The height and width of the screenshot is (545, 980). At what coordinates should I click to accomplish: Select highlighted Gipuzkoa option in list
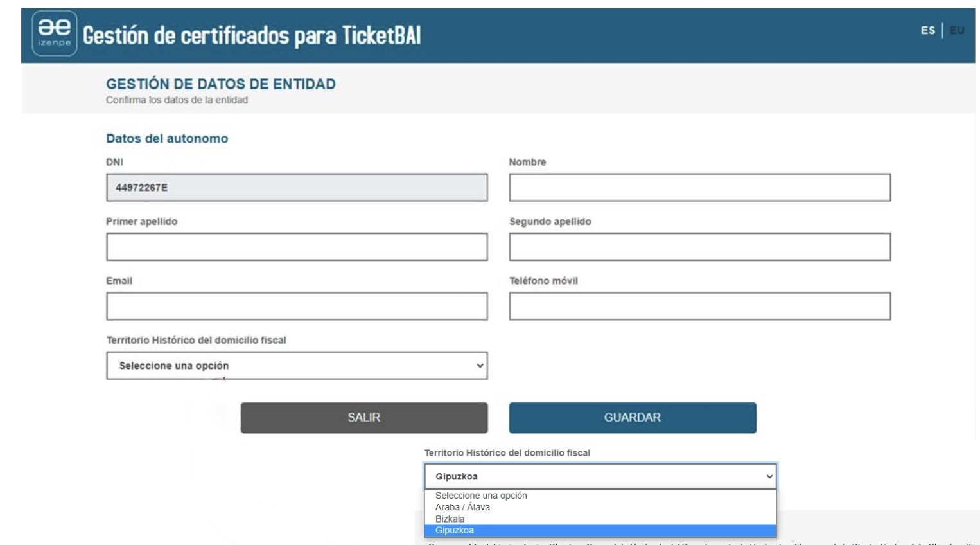click(600, 530)
